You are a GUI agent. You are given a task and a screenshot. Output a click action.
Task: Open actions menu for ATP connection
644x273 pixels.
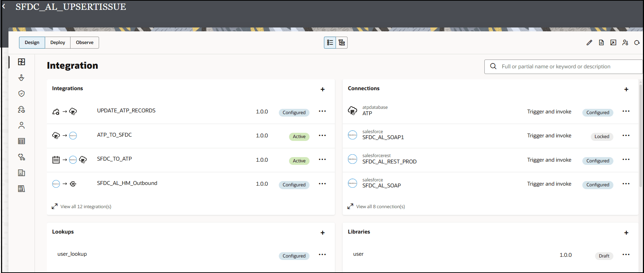tap(626, 111)
